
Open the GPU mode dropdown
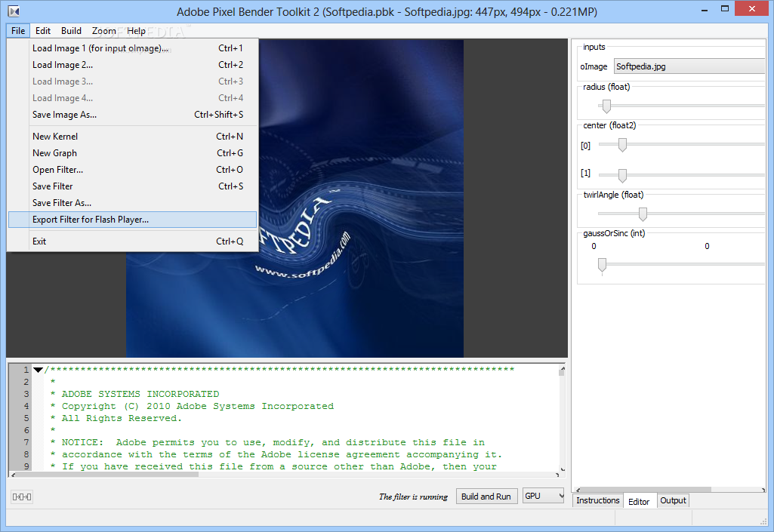click(543, 496)
